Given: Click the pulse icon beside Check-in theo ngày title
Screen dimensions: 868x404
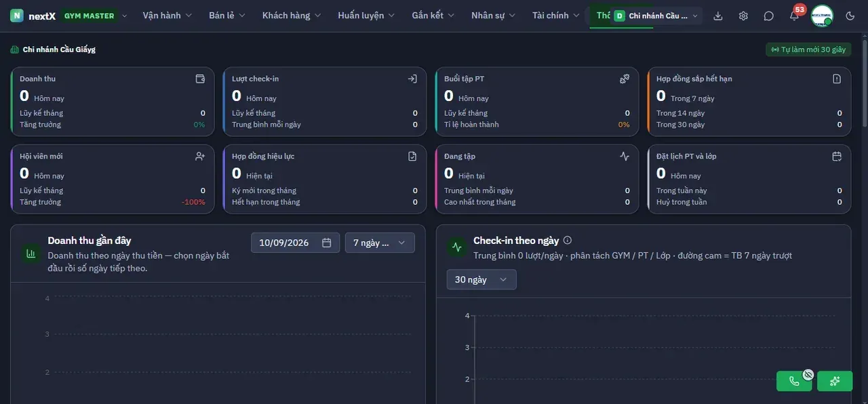Looking at the screenshot, I should point(456,247).
